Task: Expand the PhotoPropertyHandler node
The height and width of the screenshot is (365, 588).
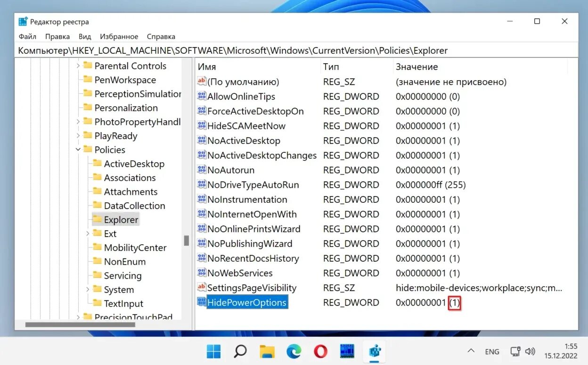Action: pyautogui.click(x=78, y=122)
